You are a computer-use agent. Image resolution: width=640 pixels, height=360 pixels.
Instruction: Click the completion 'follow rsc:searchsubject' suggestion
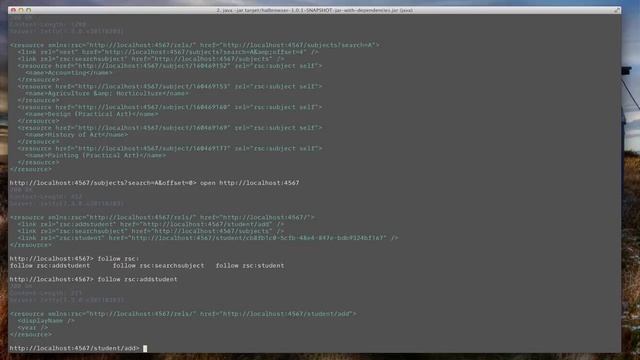tap(158, 266)
